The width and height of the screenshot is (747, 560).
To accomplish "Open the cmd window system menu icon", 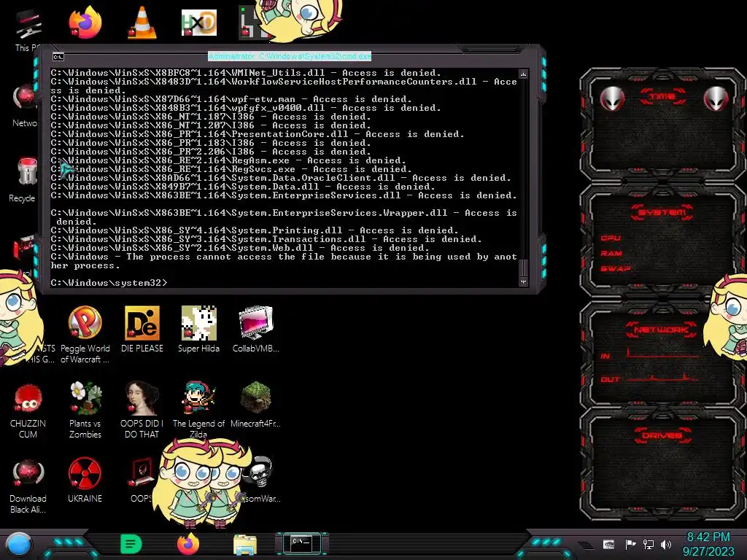I will click(58, 57).
